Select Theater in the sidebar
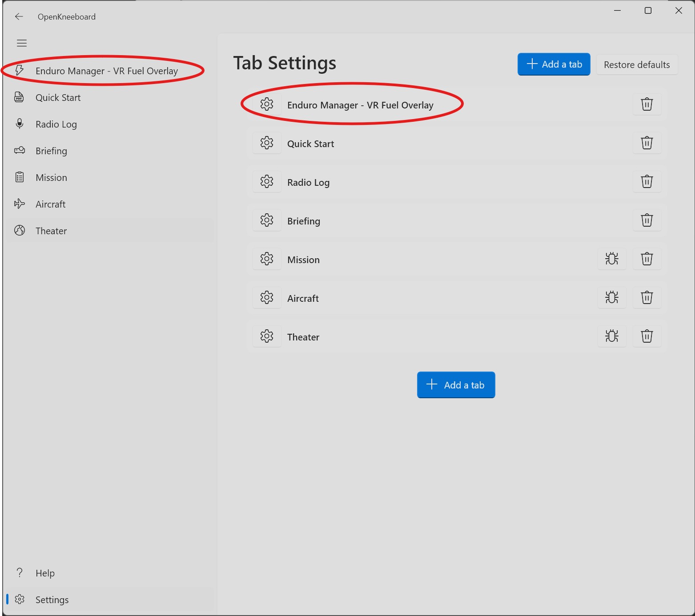This screenshot has height=616, width=695. tap(109, 231)
